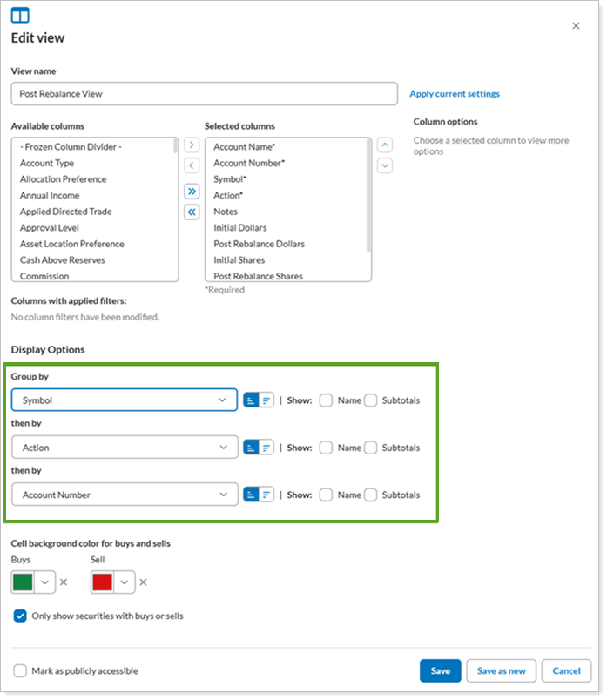Select Notes in Selected columns list
This screenshot has height=700, width=607.
(x=226, y=212)
